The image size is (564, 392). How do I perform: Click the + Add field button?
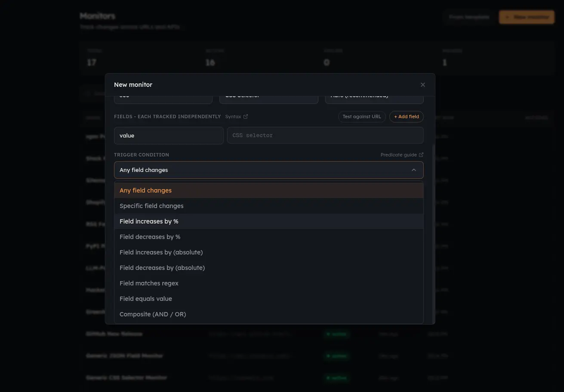point(407,116)
